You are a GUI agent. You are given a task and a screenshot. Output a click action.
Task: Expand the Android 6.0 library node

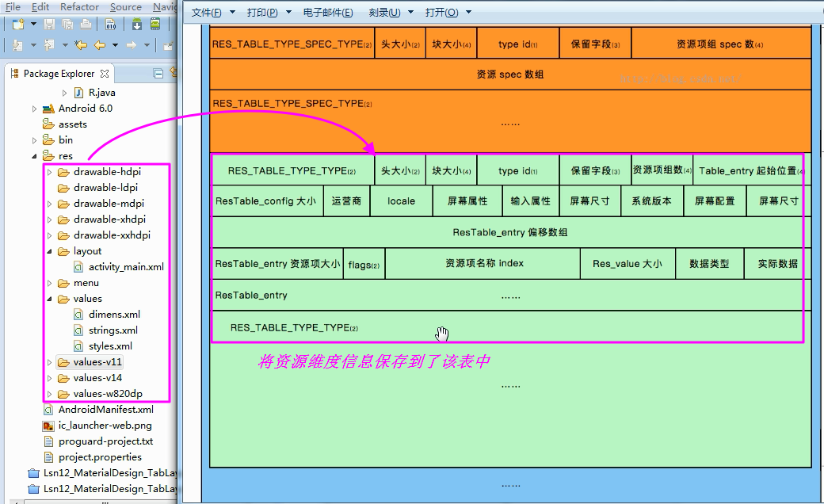(x=34, y=109)
